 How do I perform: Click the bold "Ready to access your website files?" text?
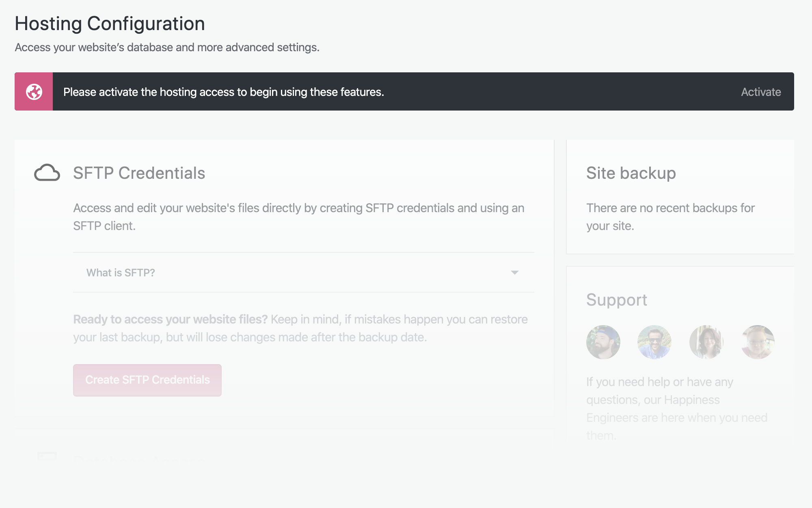click(170, 319)
